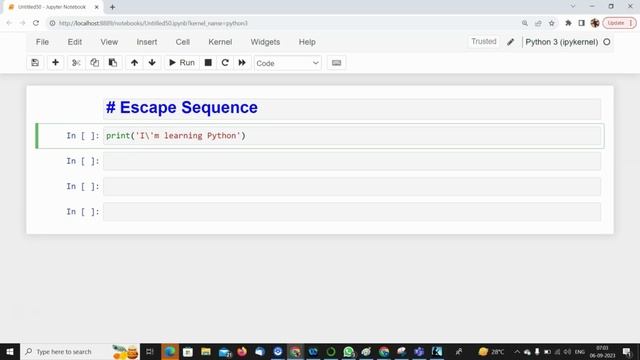Open the Edit menu
Viewport: 640px width, 360px height.
coord(75,42)
